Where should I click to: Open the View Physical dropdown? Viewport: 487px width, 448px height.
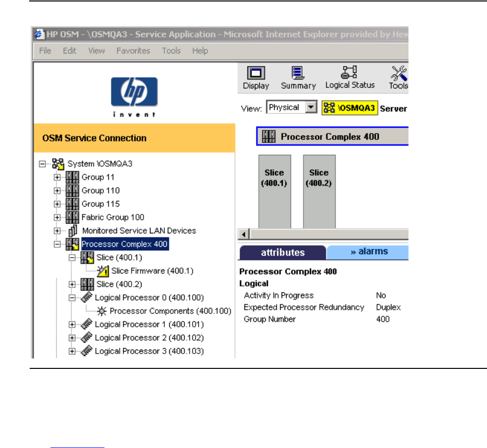tap(311, 107)
